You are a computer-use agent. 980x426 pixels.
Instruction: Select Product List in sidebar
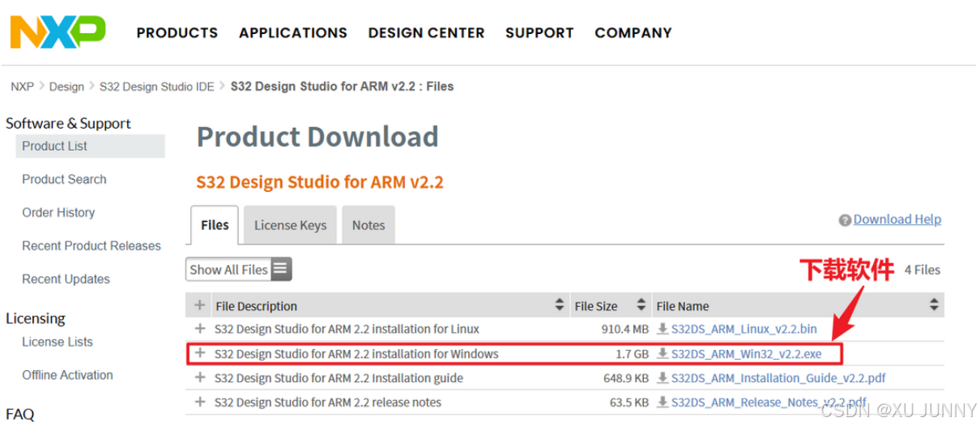[x=90, y=146]
